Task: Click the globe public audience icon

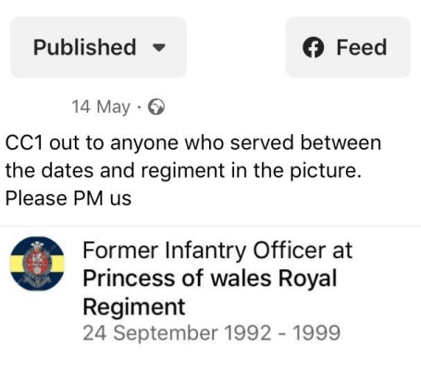Action: tap(156, 107)
